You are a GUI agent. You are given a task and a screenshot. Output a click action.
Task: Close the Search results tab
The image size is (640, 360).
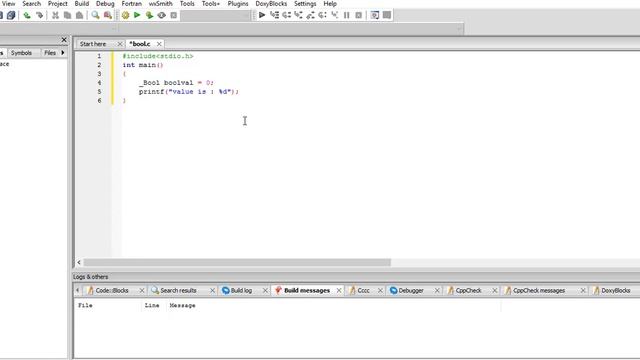212,290
